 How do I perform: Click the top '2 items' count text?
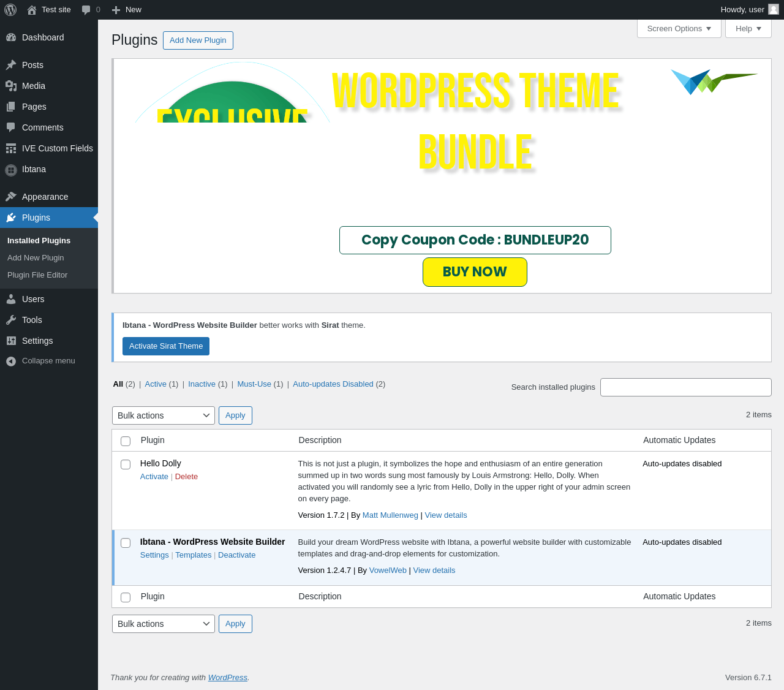tap(759, 415)
